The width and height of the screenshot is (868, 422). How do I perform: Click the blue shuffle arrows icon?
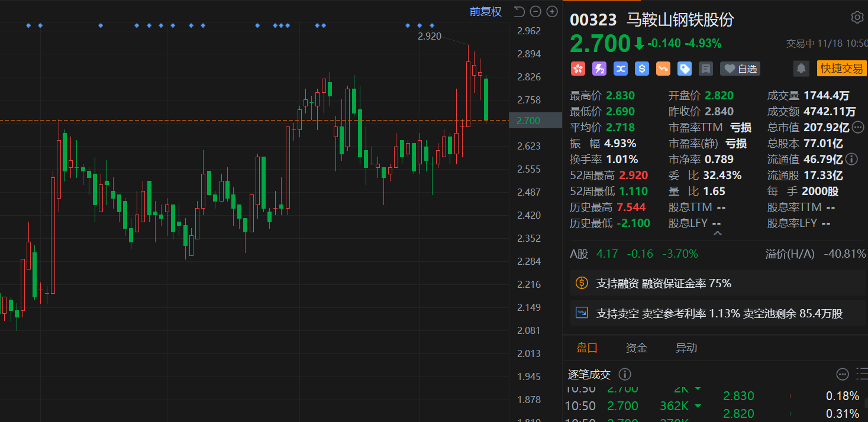tap(620, 69)
